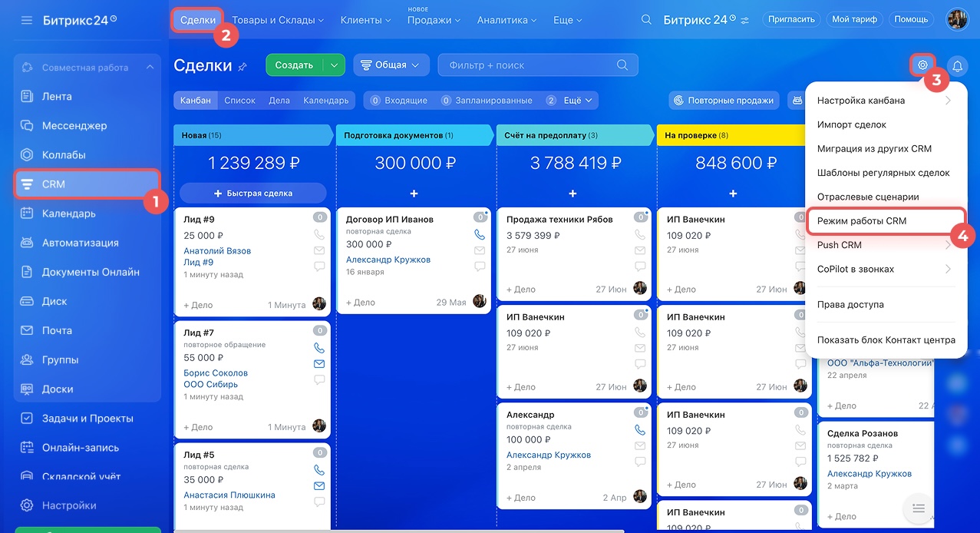Viewport: 980px width, 533px height.
Task: Open Повторные продажи
Action: (x=724, y=101)
